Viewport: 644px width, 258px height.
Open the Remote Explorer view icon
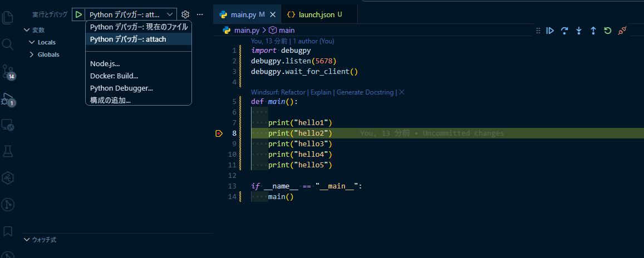click(8, 125)
